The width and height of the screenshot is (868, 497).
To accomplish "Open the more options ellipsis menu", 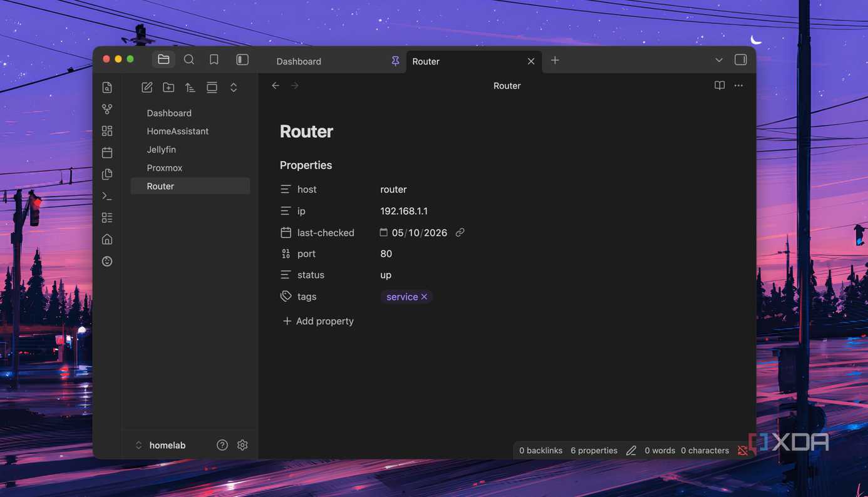I will 739,85.
